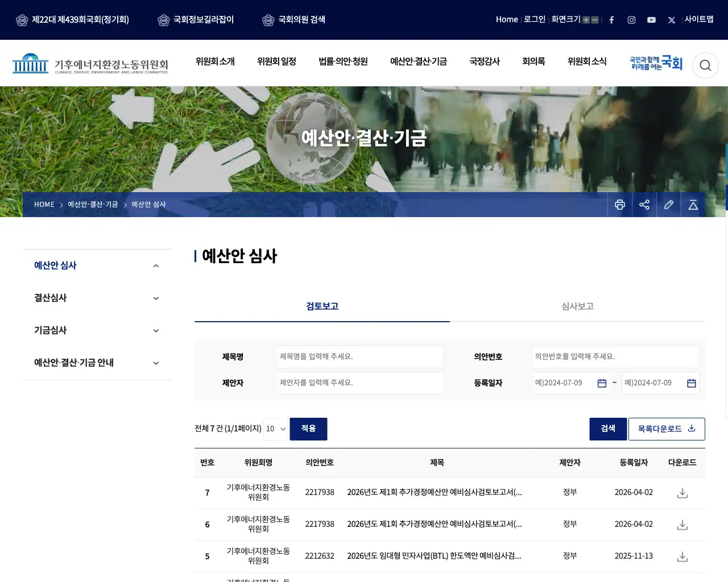Click the 검색 search button

(608, 429)
